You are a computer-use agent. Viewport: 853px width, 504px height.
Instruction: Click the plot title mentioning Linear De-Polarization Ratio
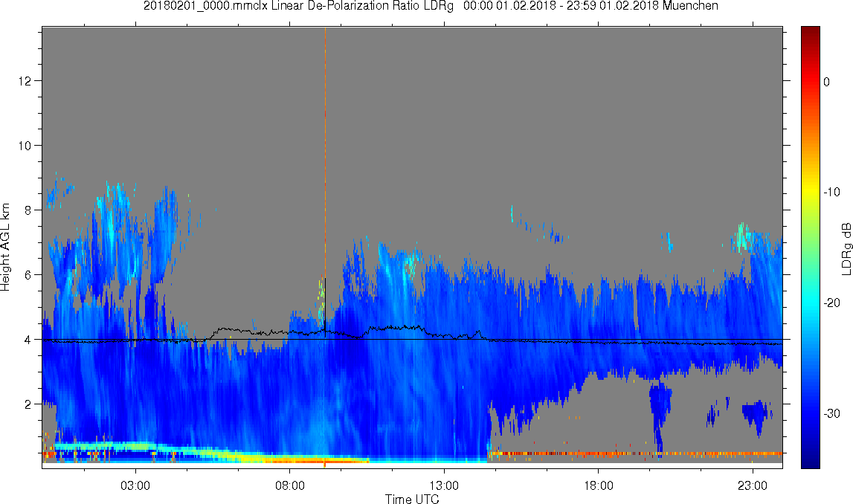click(431, 6)
